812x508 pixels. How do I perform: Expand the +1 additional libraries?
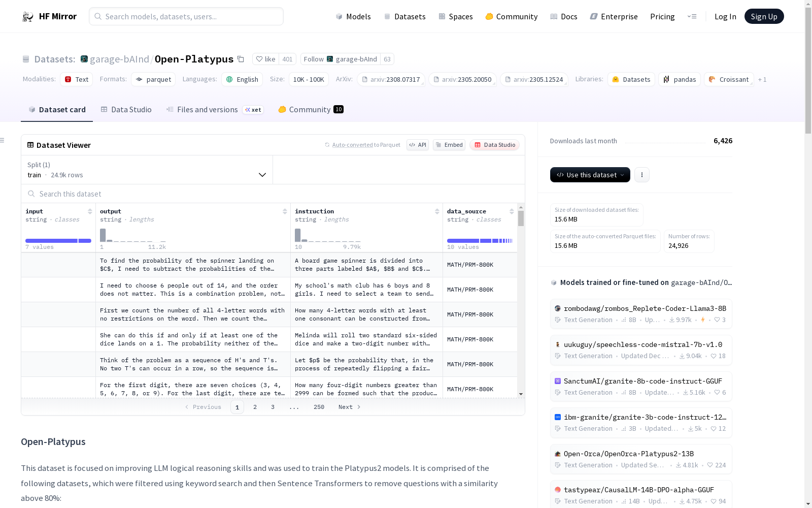[x=762, y=80]
